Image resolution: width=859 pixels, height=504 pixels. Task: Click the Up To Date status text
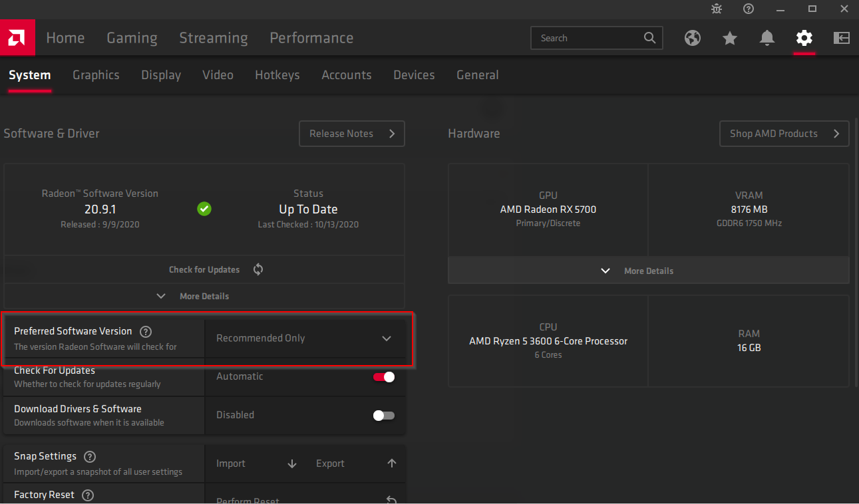(308, 209)
